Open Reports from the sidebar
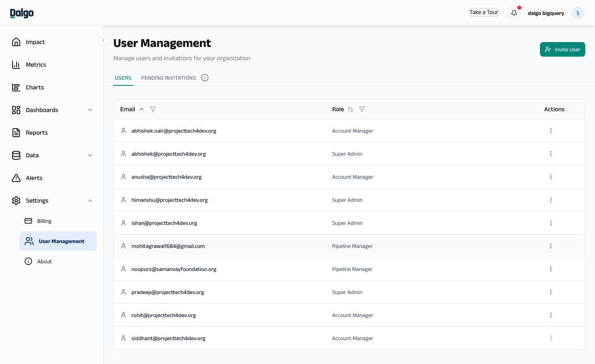 tap(51, 133)
